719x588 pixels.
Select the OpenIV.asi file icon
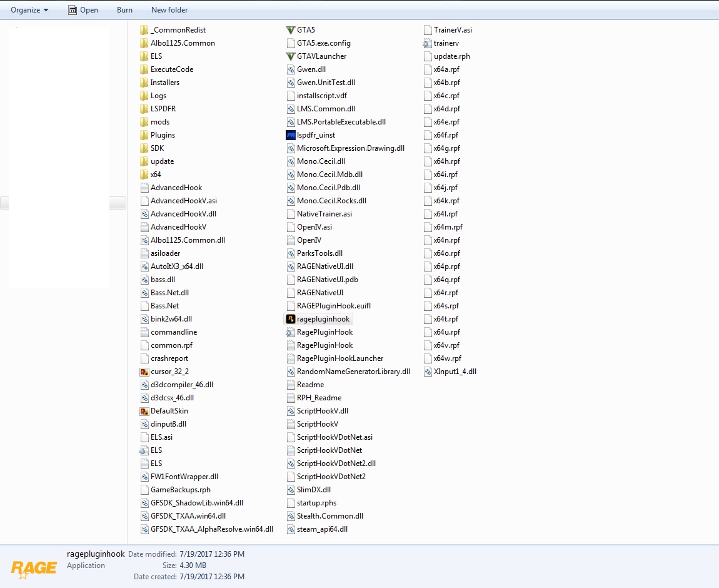(x=290, y=227)
